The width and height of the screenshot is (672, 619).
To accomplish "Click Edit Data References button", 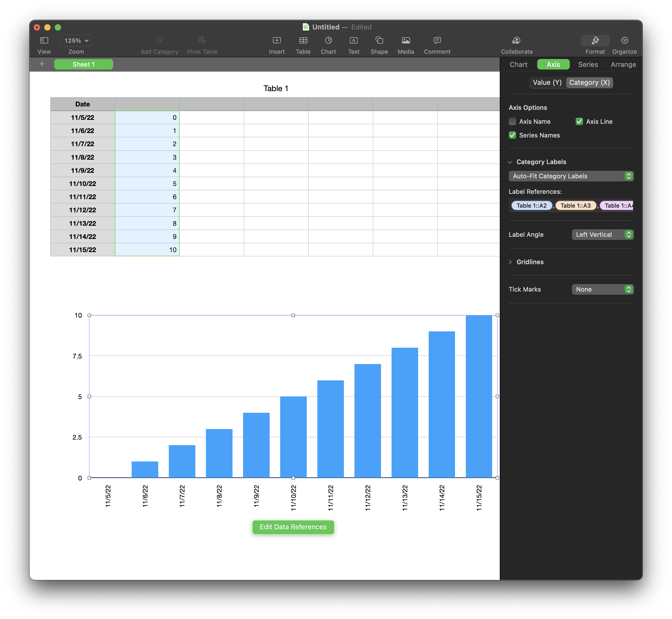I will [293, 527].
